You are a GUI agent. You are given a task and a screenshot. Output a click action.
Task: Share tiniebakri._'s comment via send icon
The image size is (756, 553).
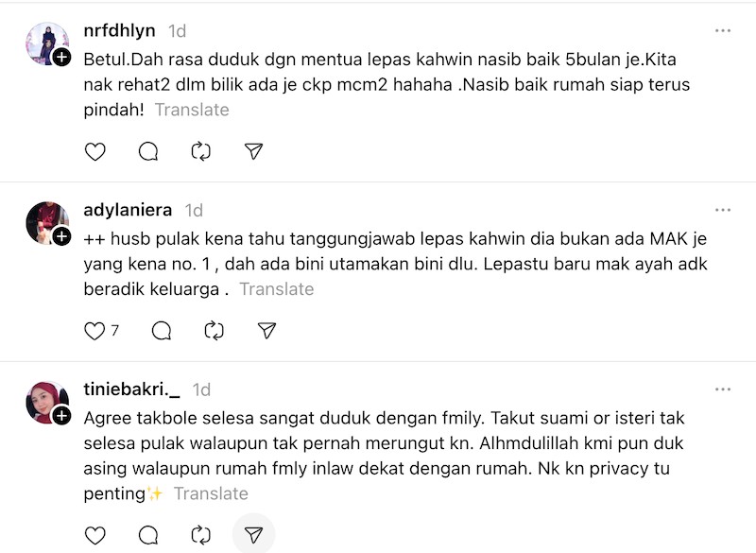253,536
